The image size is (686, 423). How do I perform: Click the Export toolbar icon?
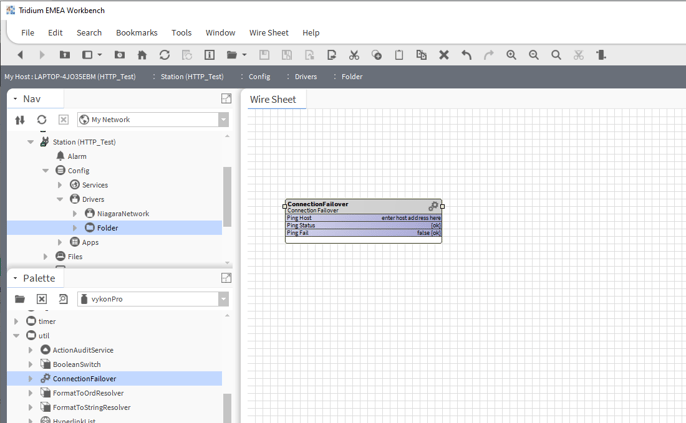point(332,55)
